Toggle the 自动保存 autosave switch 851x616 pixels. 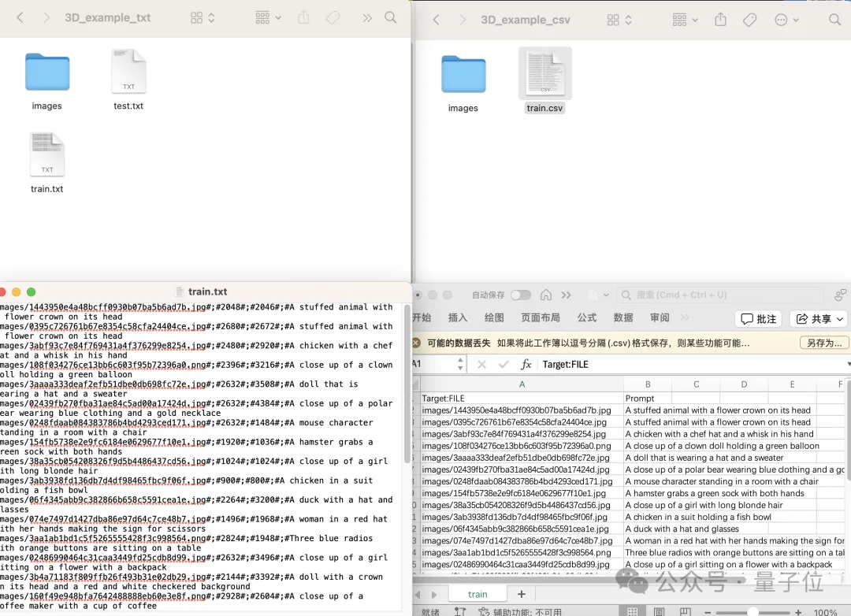pyautogui.click(x=520, y=295)
